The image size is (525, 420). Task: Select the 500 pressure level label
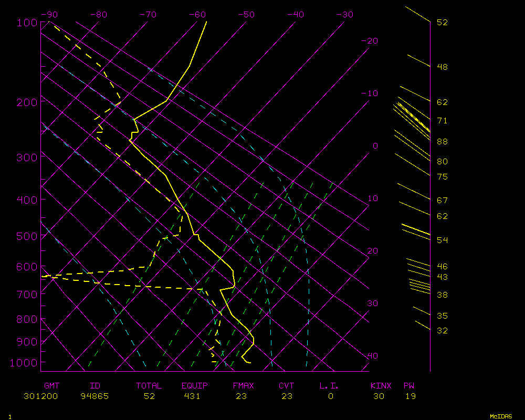click(27, 236)
